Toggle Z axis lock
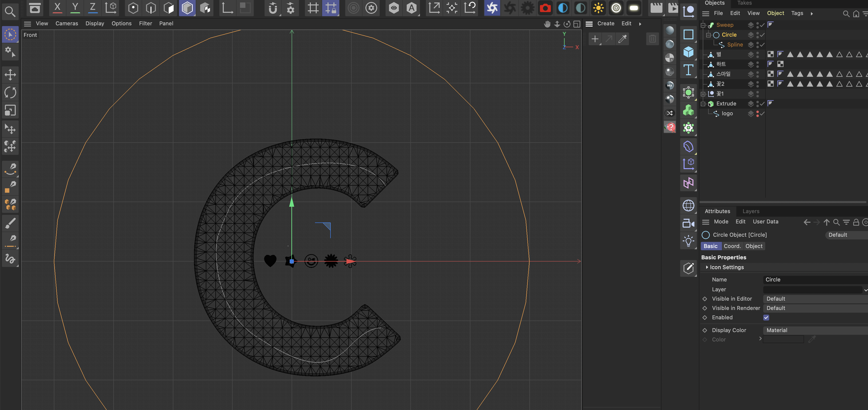Image resolution: width=868 pixels, height=410 pixels. pyautogui.click(x=92, y=8)
